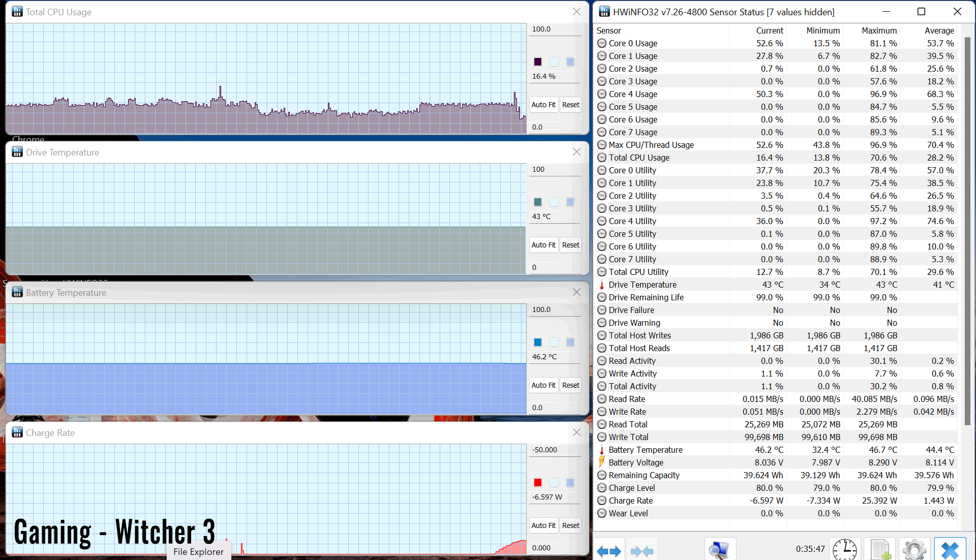Screen dimensions: 976x560
Task: Click the Charge Rate current value -6.597 W in the sensor table
Action: pyautogui.click(x=767, y=501)
